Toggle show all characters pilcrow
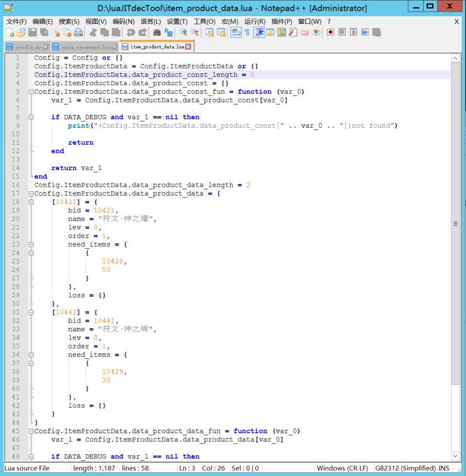Screen dimensions: 466x476 [x=247, y=33]
